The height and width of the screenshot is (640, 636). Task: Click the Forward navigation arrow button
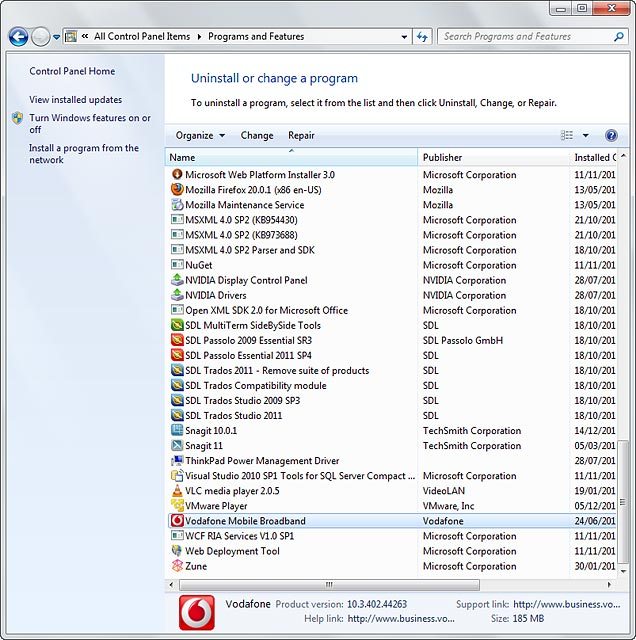[40, 37]
